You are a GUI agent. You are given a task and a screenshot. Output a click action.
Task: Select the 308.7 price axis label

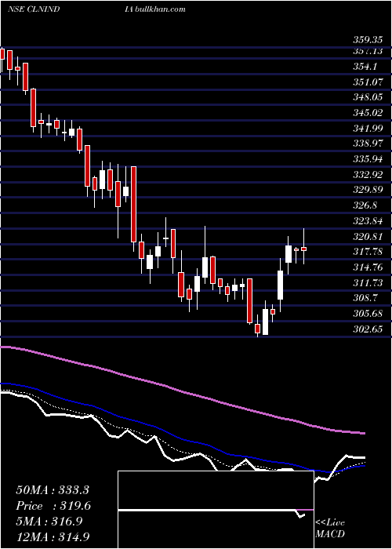365,298
